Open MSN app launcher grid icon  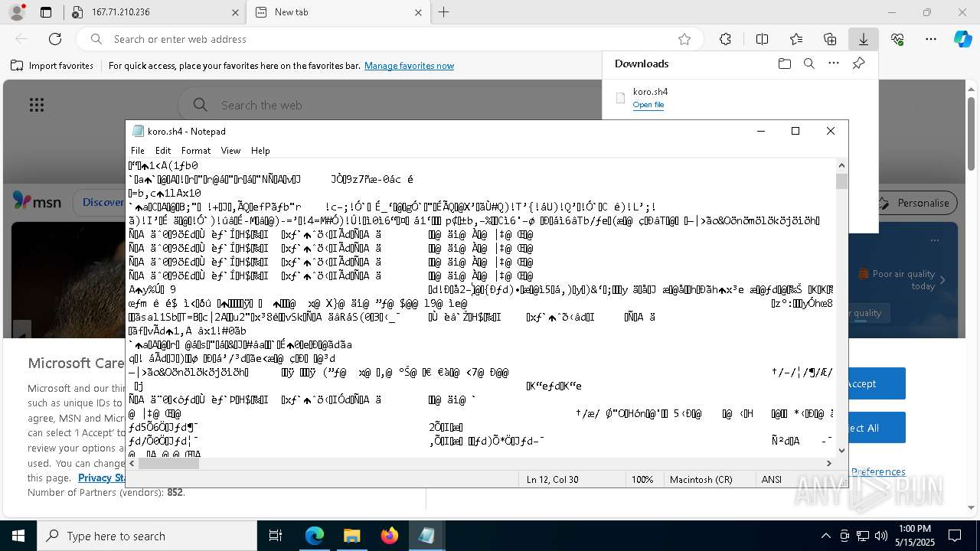(36, 105)
